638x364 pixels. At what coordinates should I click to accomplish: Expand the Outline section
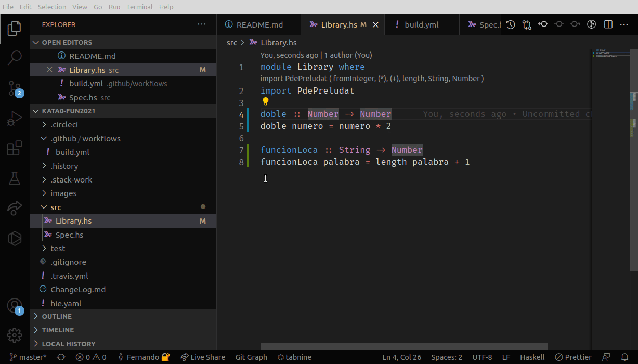(x=123, y=316)
